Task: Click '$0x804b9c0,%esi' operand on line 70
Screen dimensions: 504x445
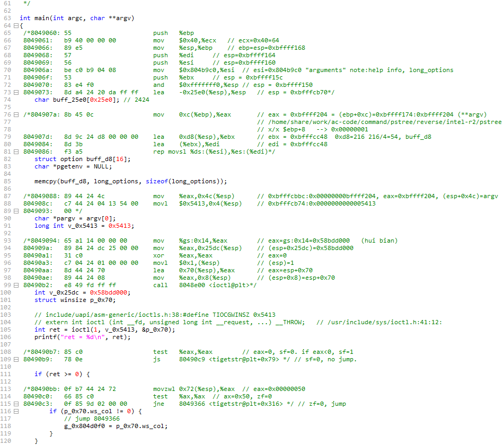Action: [x=207, y=70]
